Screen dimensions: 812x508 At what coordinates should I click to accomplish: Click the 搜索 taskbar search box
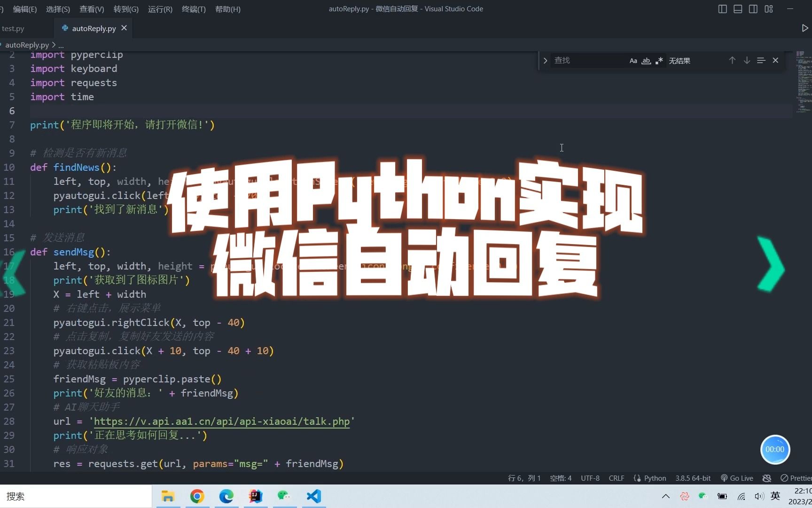tap(76, 496)
